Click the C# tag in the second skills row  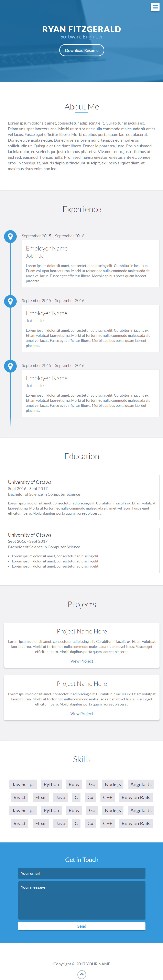click(90, 797)
